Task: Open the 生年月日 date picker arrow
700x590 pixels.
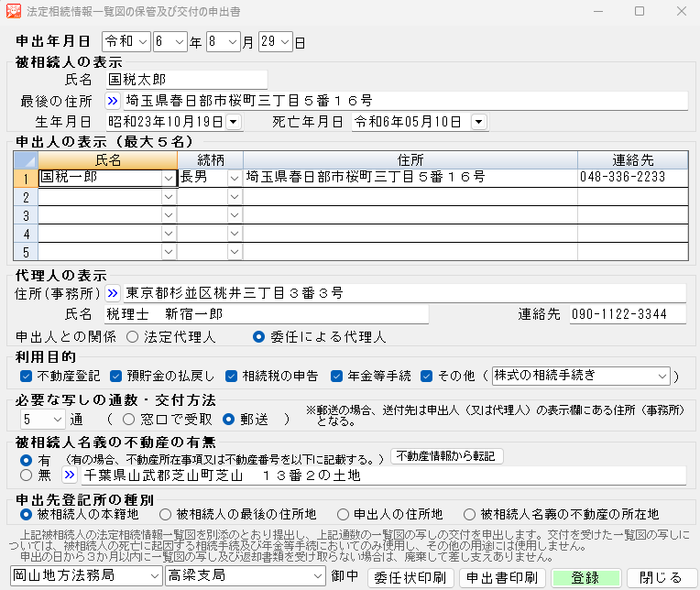Action: click(233, 122)
